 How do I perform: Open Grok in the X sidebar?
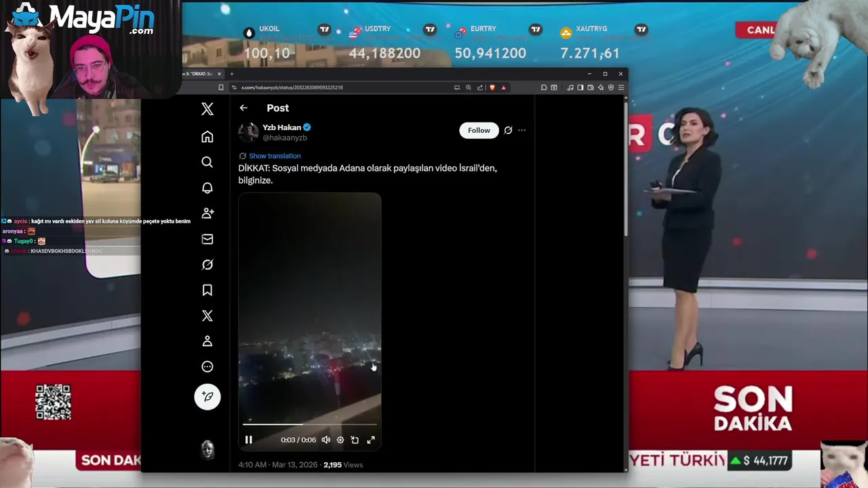click(208, 264)
